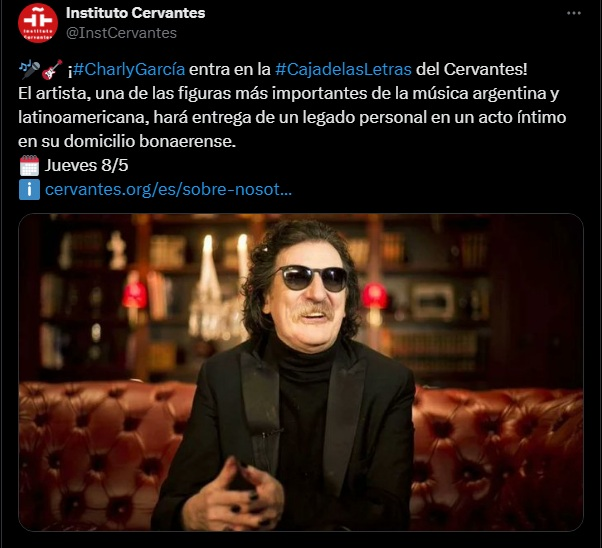
Task: Open the @InstCervantes handle link
Action: (121, 33)
